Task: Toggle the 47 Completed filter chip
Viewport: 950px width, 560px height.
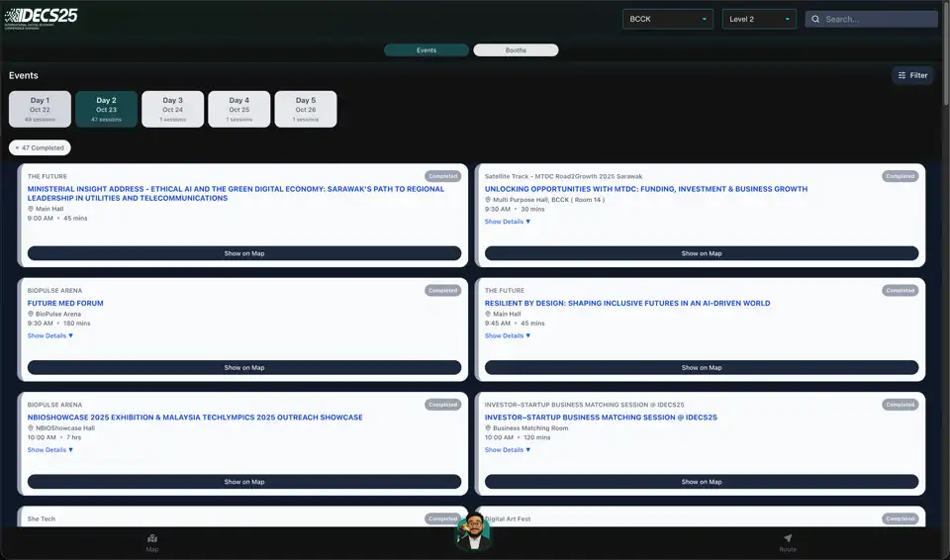Action: point(40,147)
